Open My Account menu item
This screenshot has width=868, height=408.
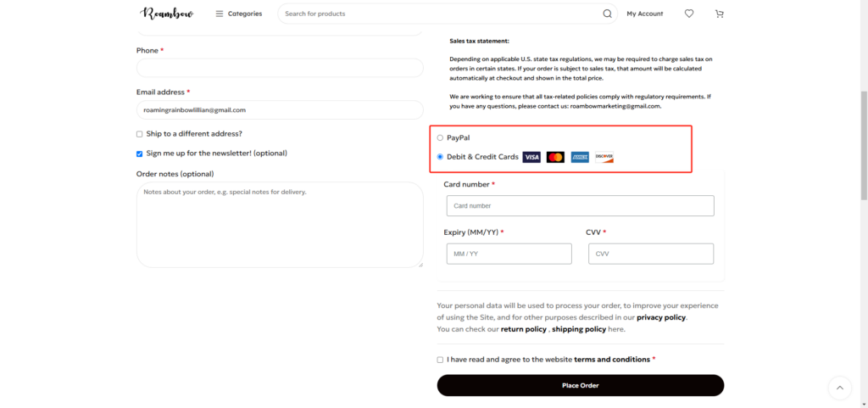[645, 14]
